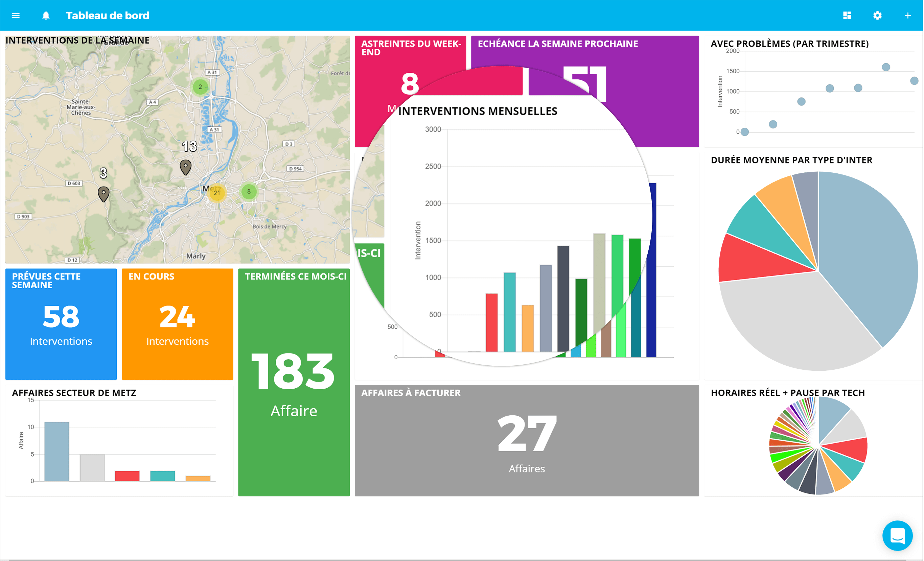Click Horaires réel + pause par tech heading
Viewport: 924px width, 561px height.
click(x=788, y=393)
